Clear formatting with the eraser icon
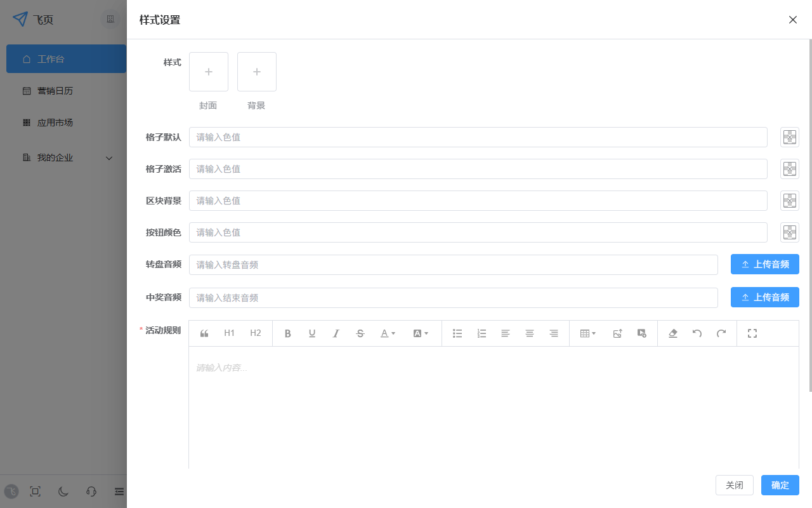The height and width of the screenshot is (508, 812). [673, 333]
